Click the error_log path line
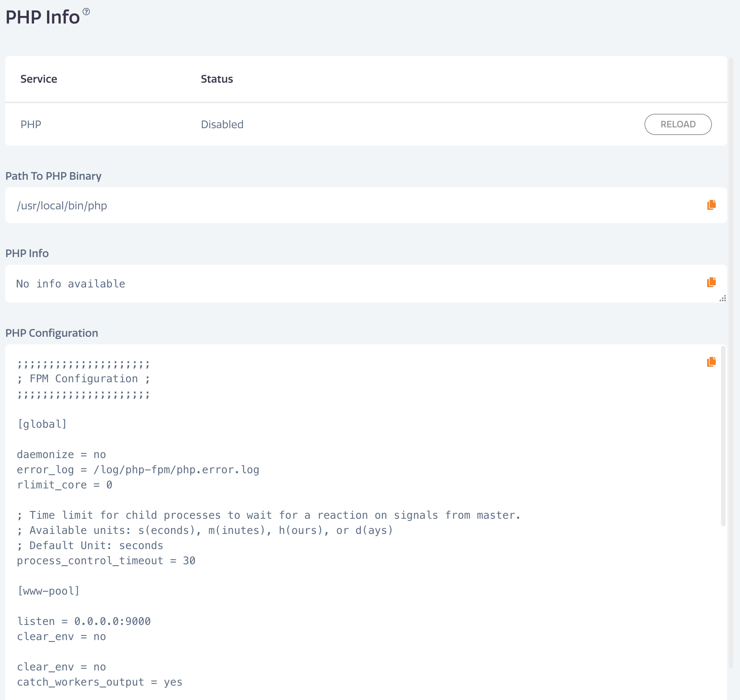740x700 pixels. click(138, 469)
